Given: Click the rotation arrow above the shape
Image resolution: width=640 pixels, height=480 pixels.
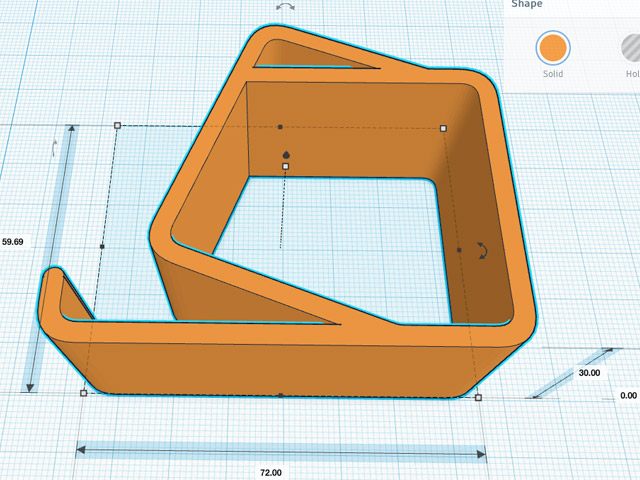Looking at the screenshot, I should pyautogui.click(x=286, y=7).
